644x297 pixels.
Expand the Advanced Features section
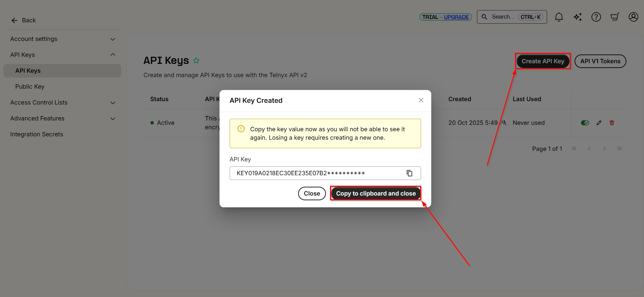click(x=113, y=119)
